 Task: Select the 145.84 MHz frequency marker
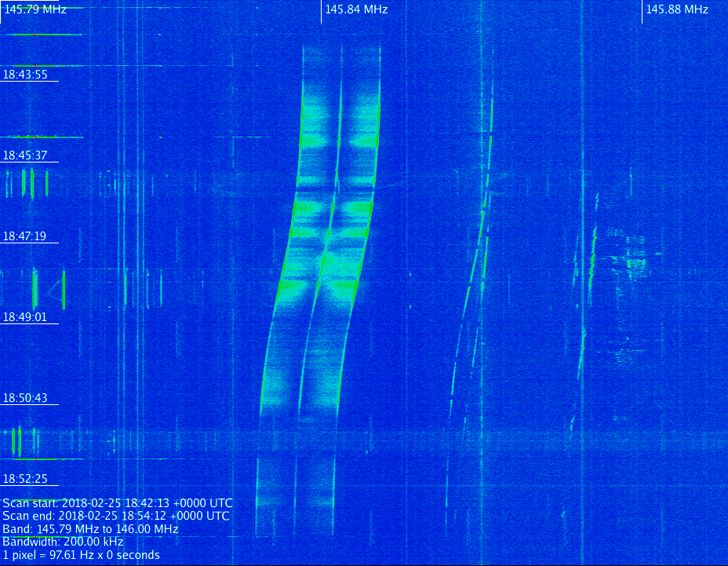click(x=356, y=9)
